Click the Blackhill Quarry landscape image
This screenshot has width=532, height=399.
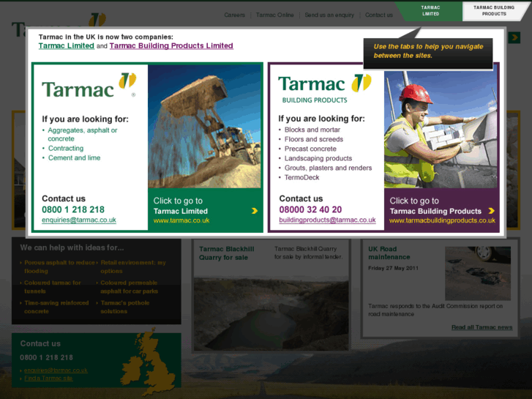pyautogui.click(x=271, y=315)
